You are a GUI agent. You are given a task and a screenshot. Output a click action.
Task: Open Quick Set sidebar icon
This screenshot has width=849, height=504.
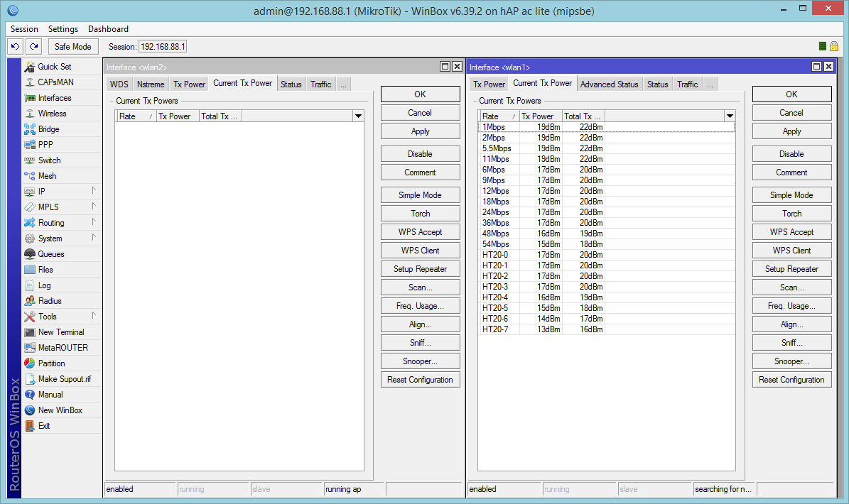pos(30,67)
